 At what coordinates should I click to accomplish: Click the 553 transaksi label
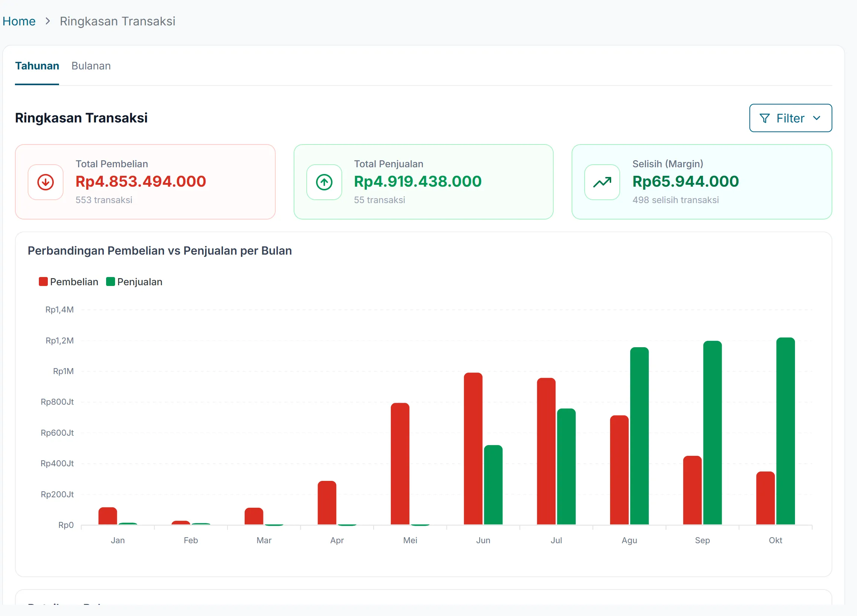(104, 200)
